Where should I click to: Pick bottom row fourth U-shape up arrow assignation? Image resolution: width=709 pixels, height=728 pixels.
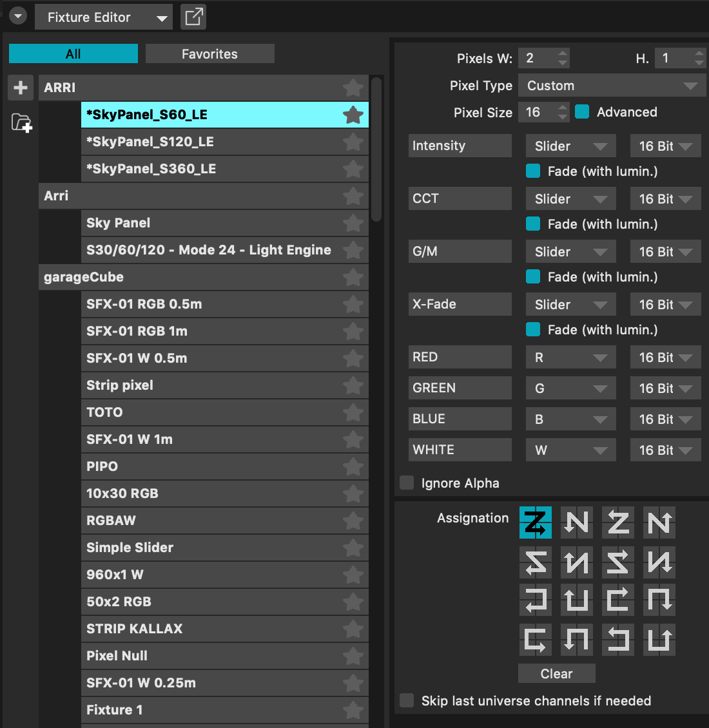click(x=659, y=640)
